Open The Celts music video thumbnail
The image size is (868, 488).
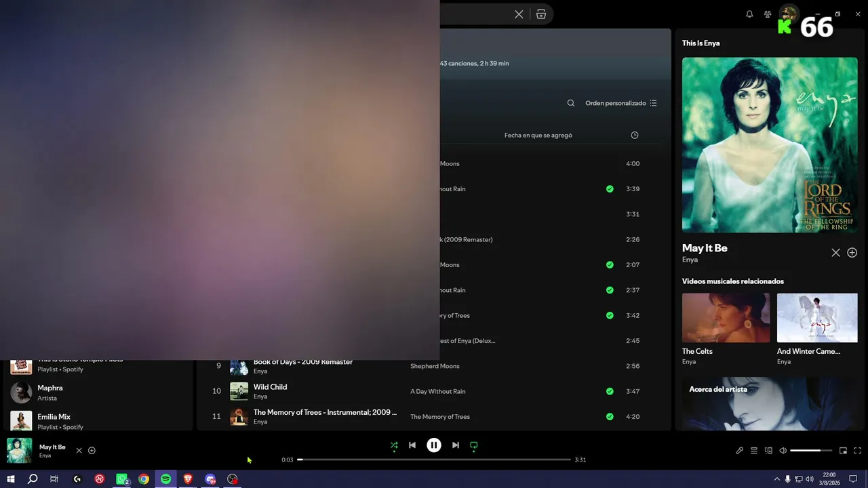726,318
